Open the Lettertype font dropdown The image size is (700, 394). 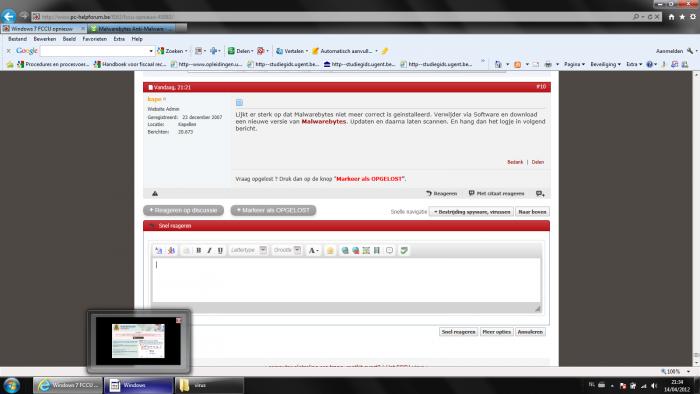(248, 250)
